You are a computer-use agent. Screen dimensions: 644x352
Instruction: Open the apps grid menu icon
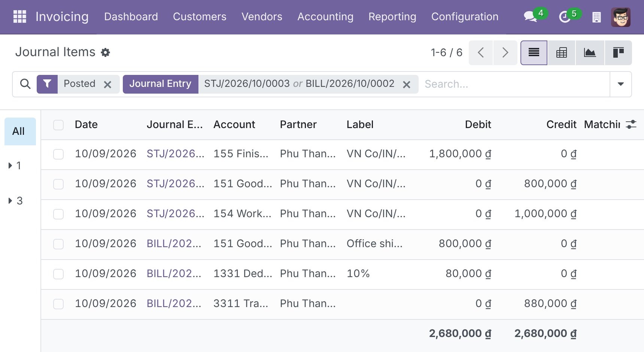[19, 16]
